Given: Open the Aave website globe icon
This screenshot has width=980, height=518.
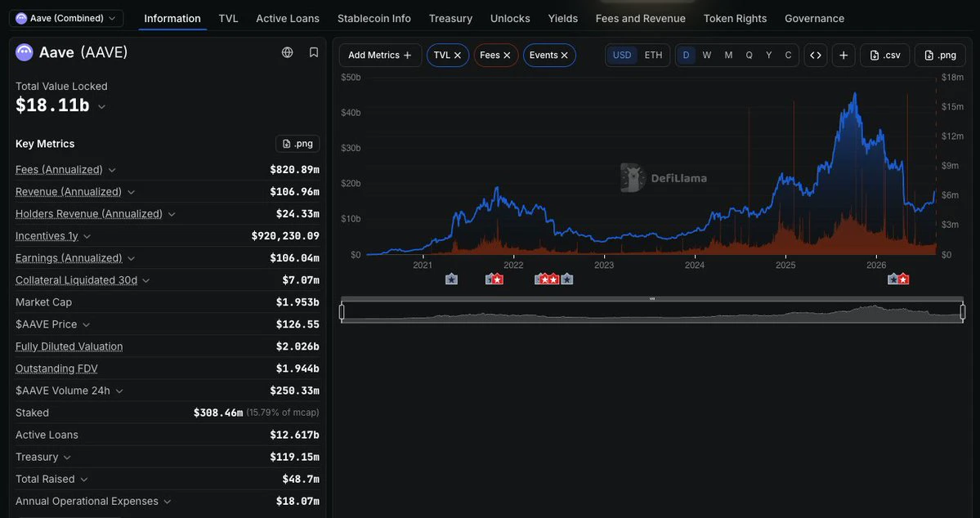Looking at the screenshot, I should [x=288, y=52].
